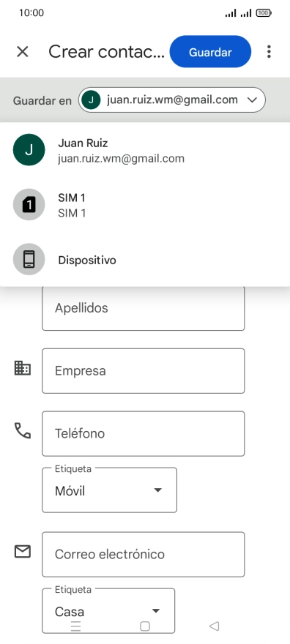Tap the company building icon
This screenshot has height=644, width=290.
(22, 367)
